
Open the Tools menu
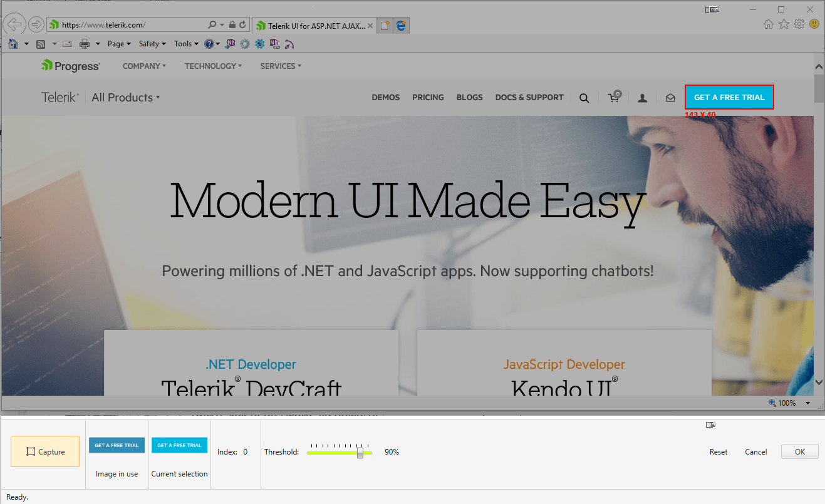tap(187, 44)
